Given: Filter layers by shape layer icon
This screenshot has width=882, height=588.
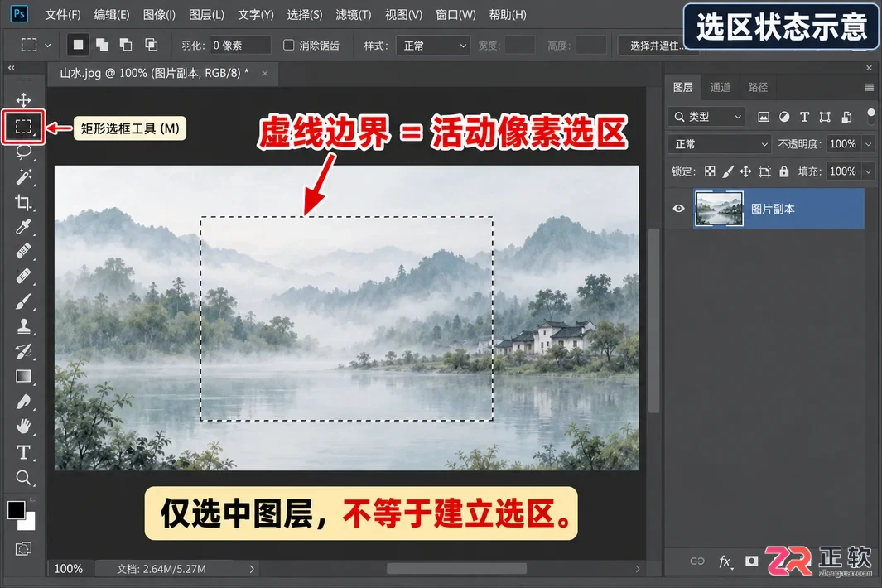Looking at the screenshot, I should (x=825, y=117).
